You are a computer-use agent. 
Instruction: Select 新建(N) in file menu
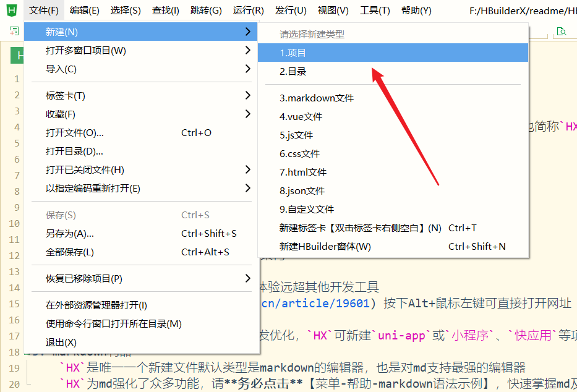(x=142, y=32)
